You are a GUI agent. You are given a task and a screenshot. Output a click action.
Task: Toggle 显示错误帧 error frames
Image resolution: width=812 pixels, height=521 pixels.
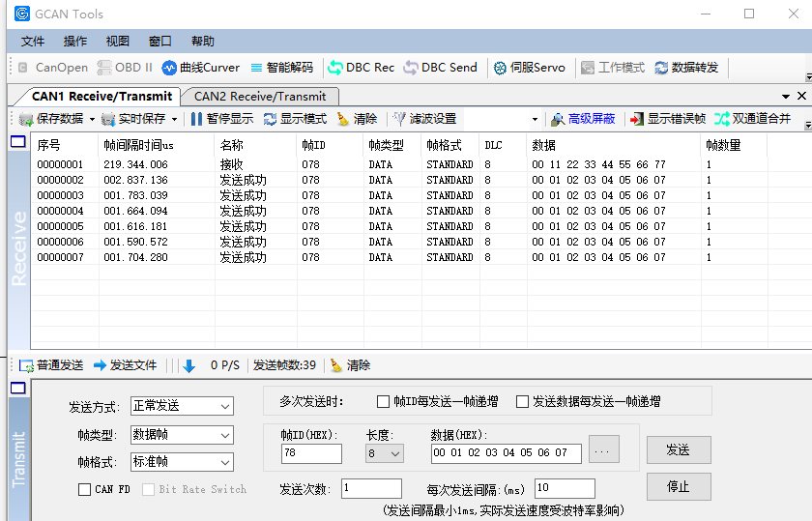[667, 119]
